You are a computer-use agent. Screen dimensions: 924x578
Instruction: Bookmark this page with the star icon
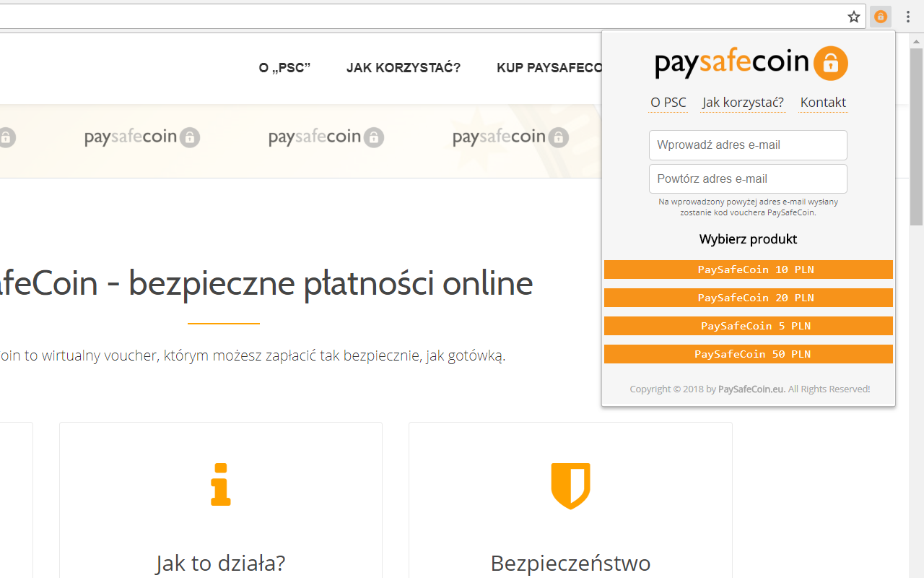pos(854,17)
